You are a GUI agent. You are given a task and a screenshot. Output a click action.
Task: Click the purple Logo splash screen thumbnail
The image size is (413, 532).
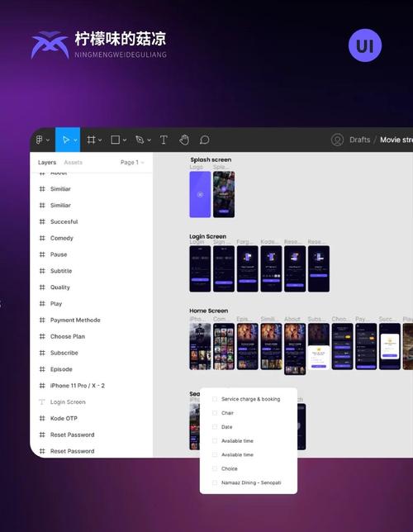[x=200, y=194]
